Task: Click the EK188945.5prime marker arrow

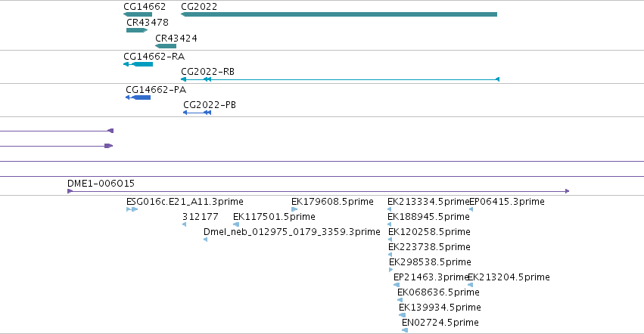Action: [390, 224]
